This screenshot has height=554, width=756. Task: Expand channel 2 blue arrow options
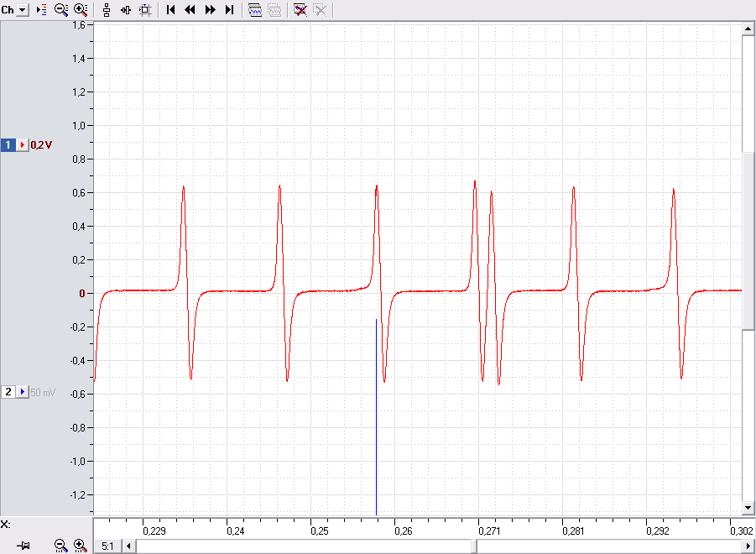point(22,392)
